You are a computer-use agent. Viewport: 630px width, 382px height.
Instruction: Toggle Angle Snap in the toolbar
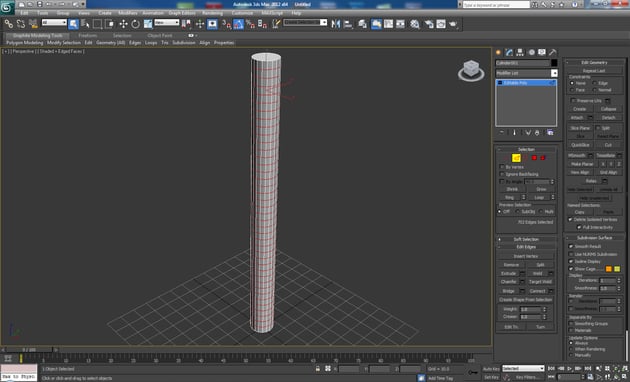click(x=238, y=24)
